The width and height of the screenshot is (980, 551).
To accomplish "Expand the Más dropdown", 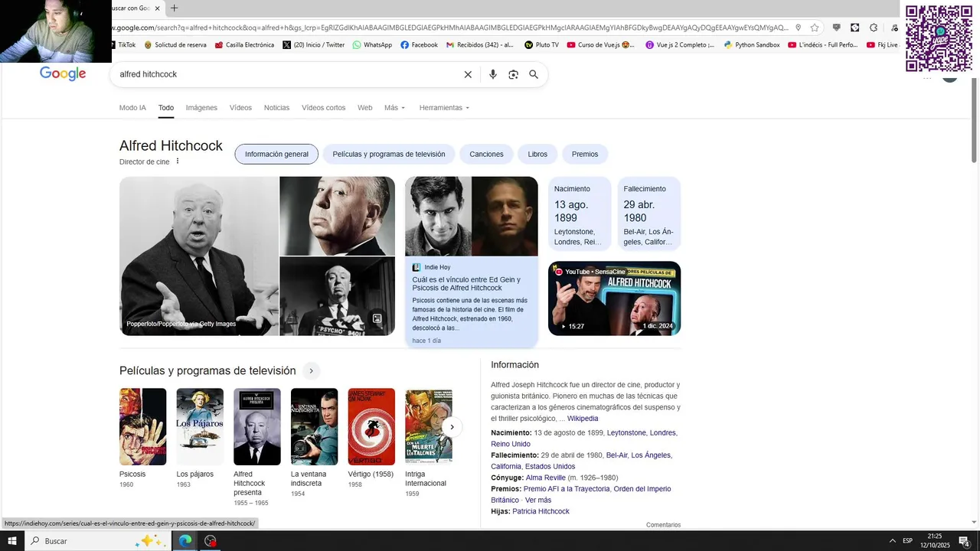I will 395,108.
